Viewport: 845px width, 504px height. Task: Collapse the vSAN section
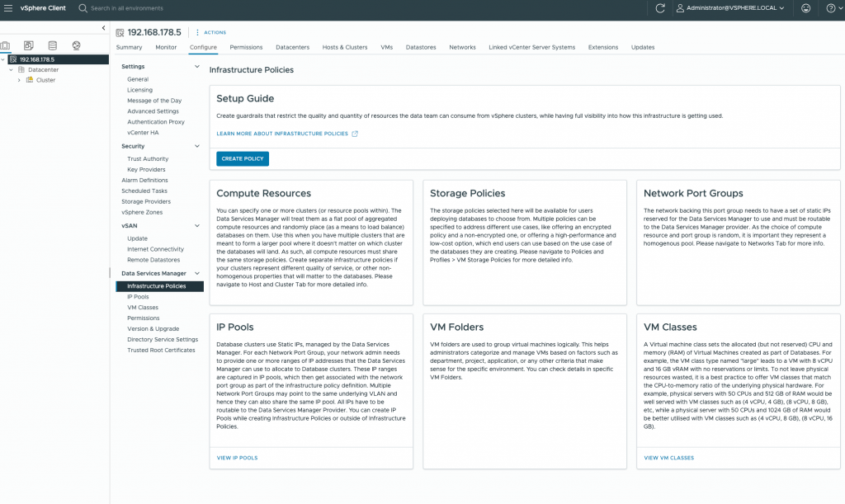196,226
